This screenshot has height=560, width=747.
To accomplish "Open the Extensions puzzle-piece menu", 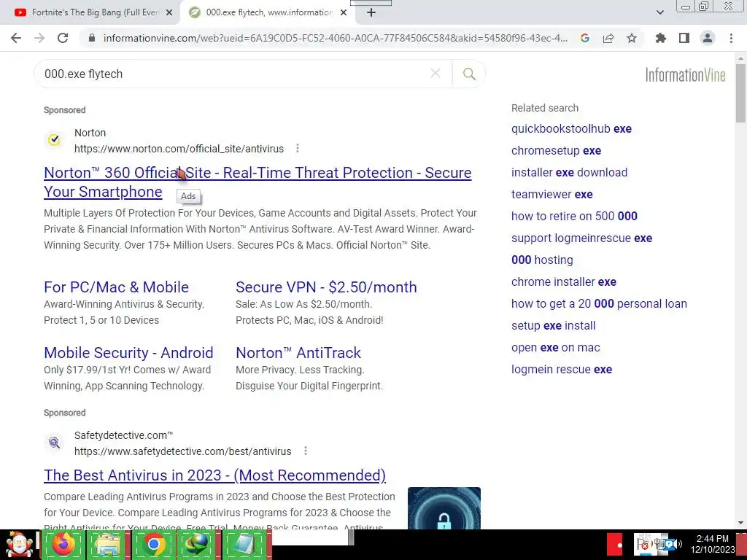I will 661,38.
